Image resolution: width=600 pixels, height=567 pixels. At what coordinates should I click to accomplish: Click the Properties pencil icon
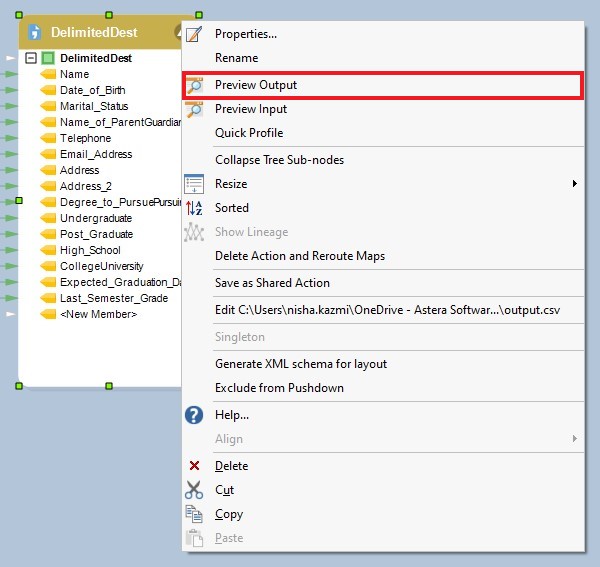194,34
